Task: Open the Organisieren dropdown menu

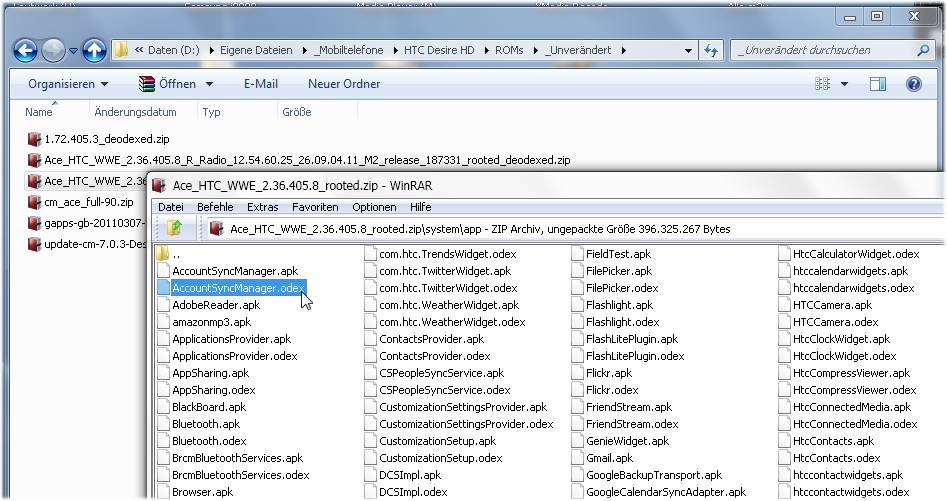Action: coord(68,84)
